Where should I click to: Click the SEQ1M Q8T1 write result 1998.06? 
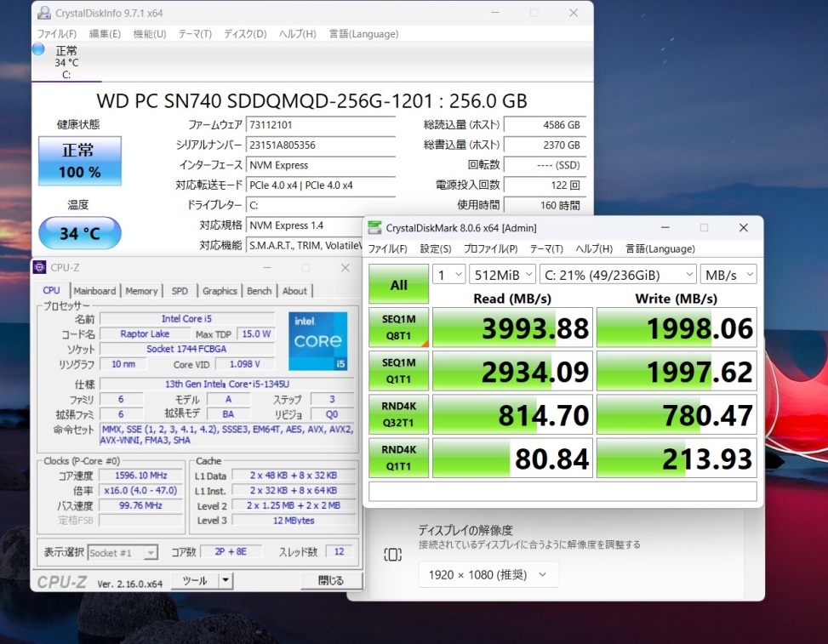(x=677, y=328)
